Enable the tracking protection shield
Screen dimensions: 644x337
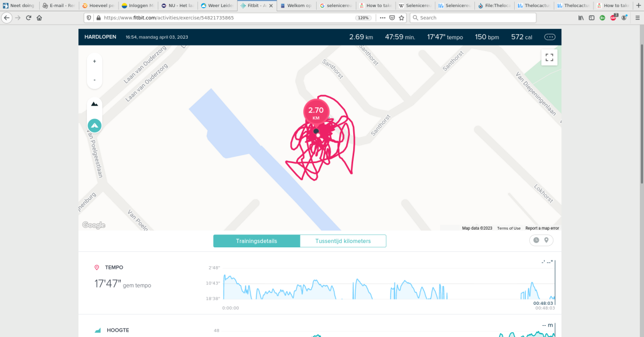point(87,17)
